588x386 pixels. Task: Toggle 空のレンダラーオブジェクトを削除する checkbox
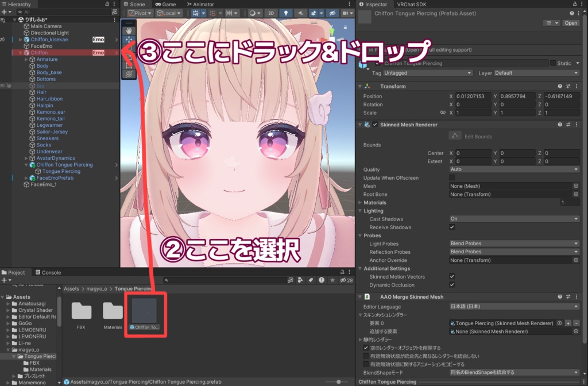coord(366,348)
